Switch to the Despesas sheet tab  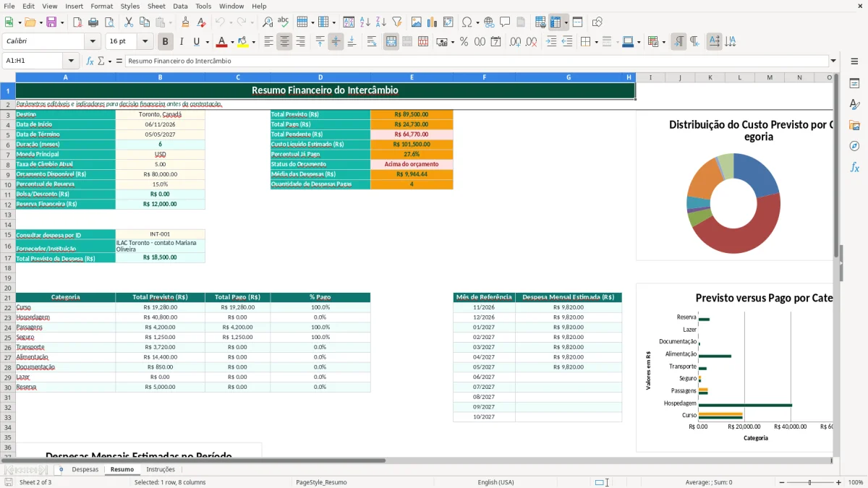pos(85,469)
